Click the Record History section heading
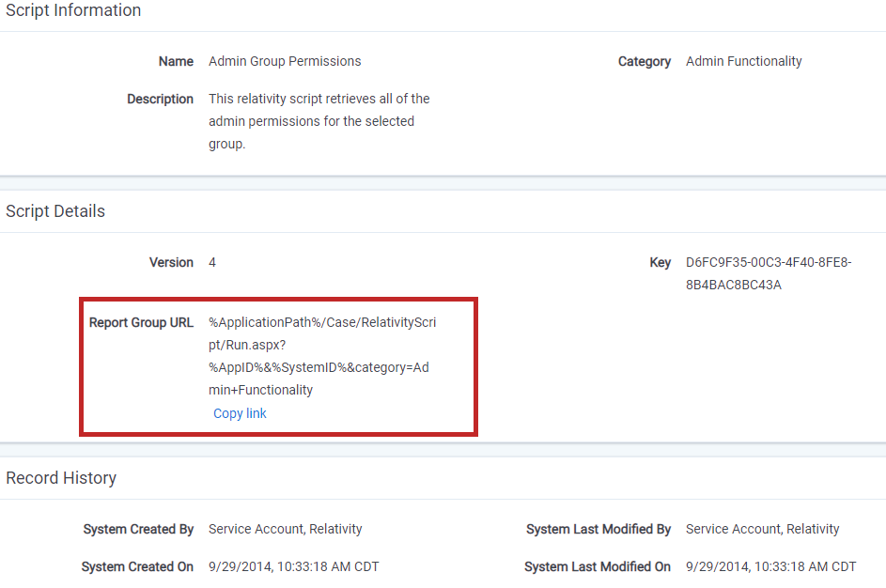The height and width of the screenshot is (588, 886). [x=61, y=478]
